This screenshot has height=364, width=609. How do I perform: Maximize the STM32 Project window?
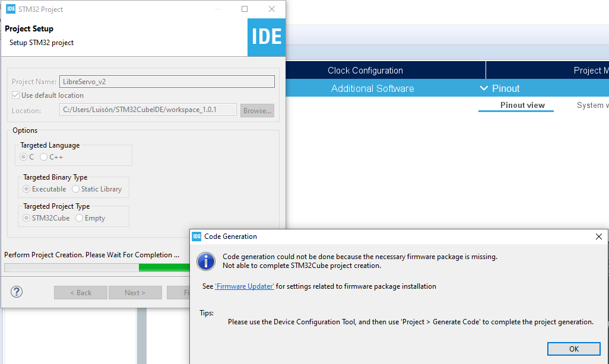(x=245, y=9)
